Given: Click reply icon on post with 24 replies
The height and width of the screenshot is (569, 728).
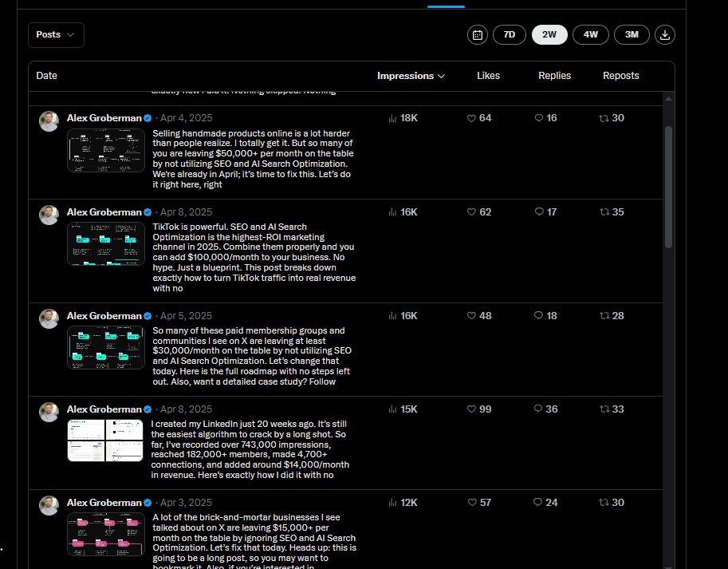Looking at the screenshot, I should (538, 502).
